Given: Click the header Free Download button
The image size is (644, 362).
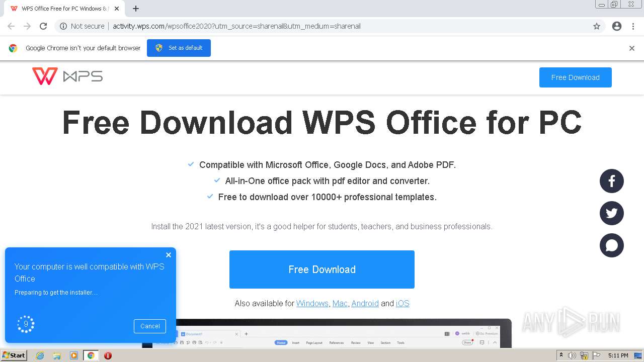Looking at the screenshot, I should (x=576, y=77).
